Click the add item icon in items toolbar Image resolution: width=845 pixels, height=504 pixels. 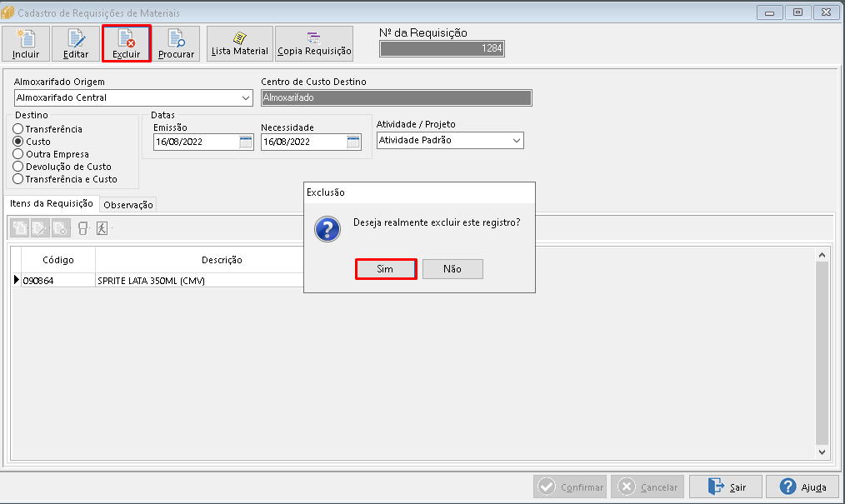tap(20, 228)
